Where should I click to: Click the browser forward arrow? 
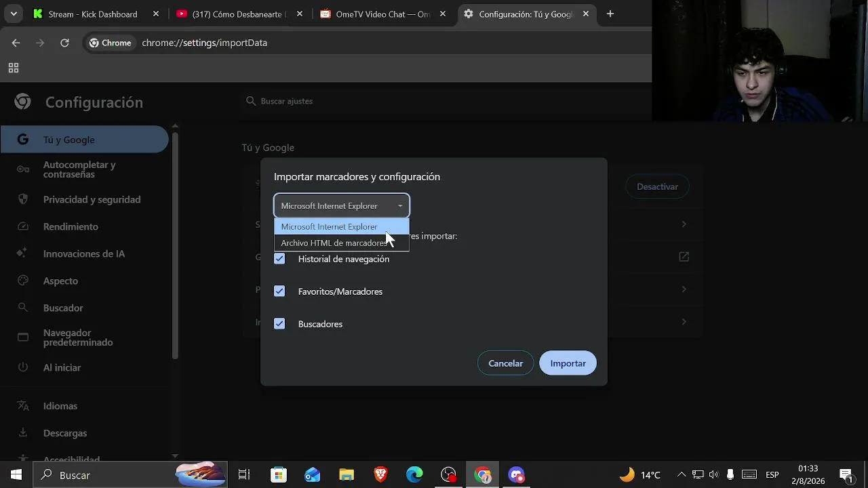(x=40, y=43)
